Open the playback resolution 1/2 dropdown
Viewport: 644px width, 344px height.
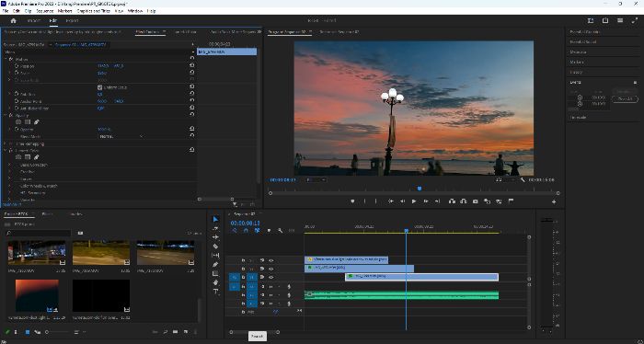[506, 179]
